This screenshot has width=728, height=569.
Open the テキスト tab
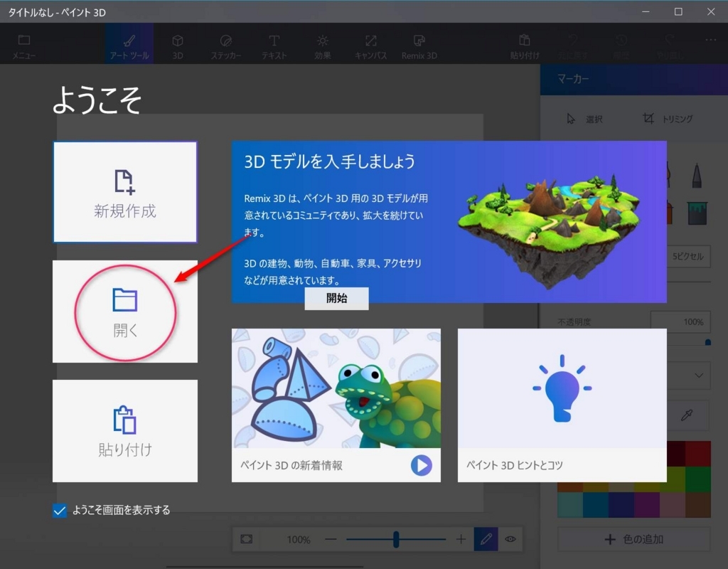click(274, 46)
